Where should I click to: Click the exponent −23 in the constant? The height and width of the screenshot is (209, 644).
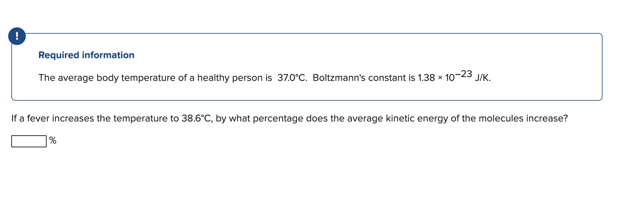pos(464,74)
